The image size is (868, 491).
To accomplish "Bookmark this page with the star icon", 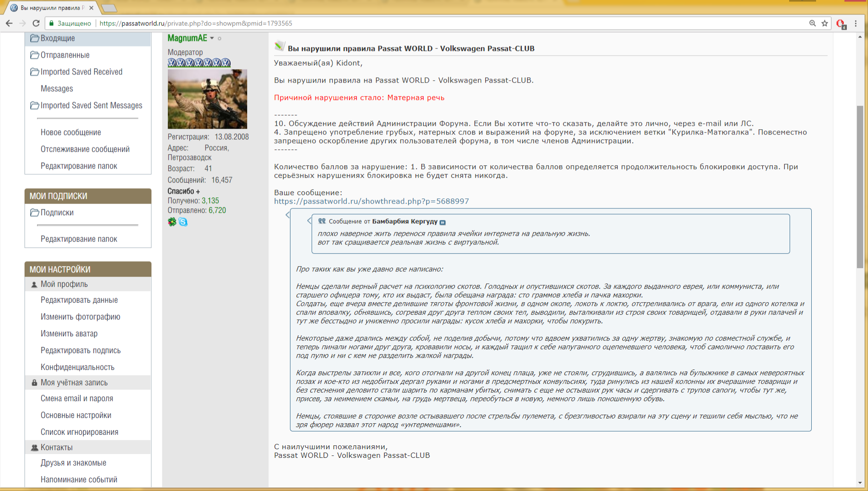I will pos(825,23).
